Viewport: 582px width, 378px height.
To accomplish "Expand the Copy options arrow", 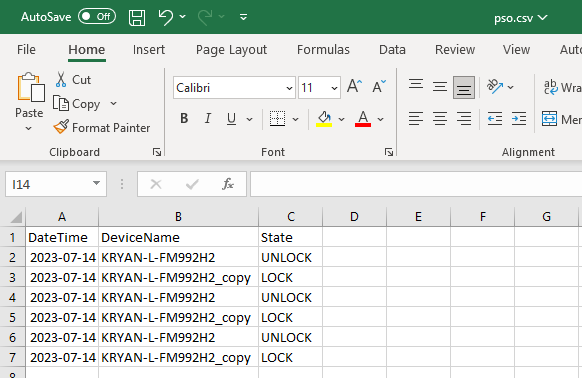I will point(114,104).
